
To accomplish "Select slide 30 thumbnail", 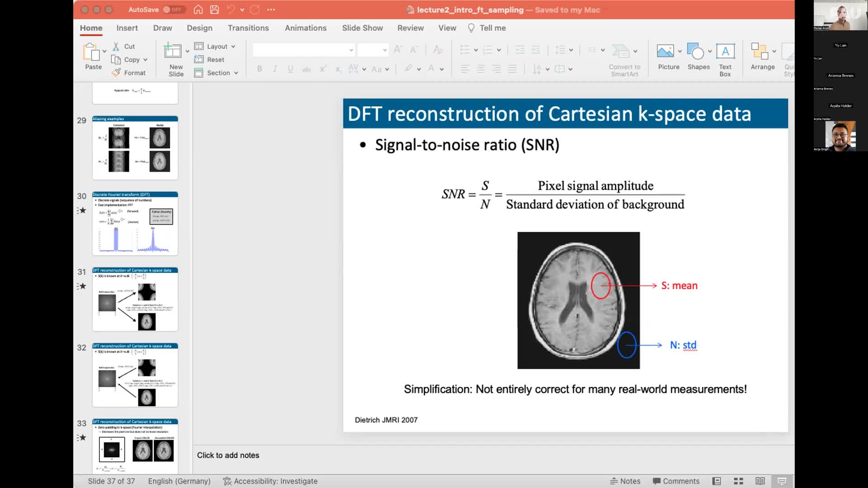I will [x=135, y=224].
